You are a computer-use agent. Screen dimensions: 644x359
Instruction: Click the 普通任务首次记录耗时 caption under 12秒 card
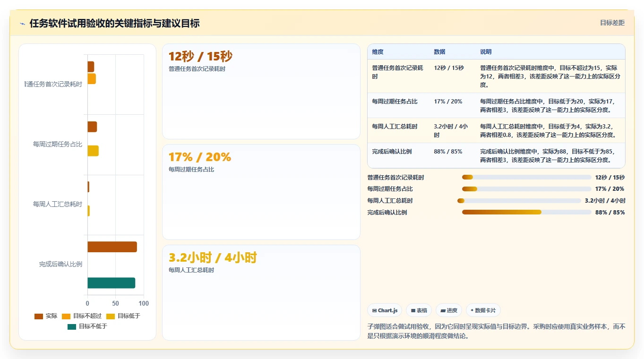click(x=197, y=69)
